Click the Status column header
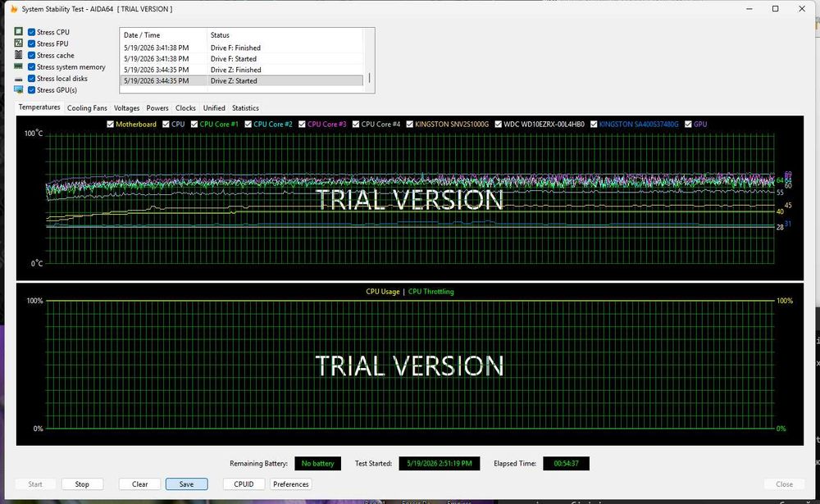 pyautogui.click(x=285, y=35)
